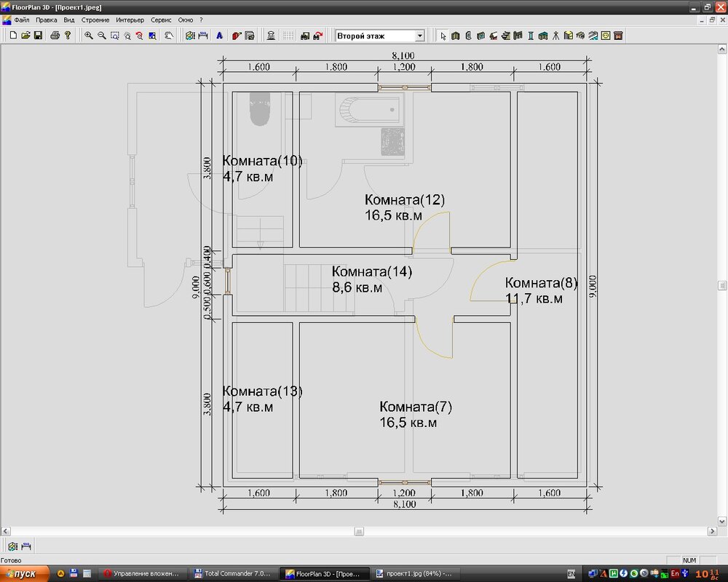The width and height of the screenshot is (728, 582).
Task: Zoom out with the magnifier minus tool
Action: point(102,36)
